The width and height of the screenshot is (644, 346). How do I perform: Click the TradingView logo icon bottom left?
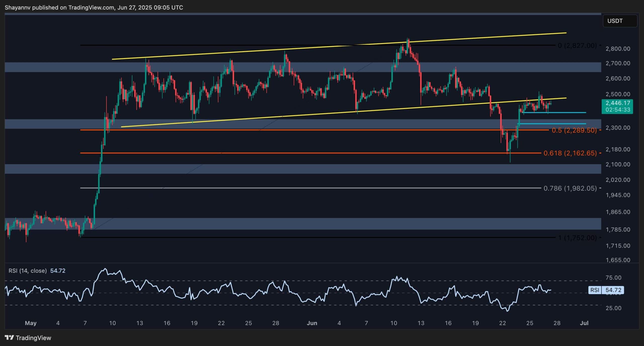click(x=10, y=338)
